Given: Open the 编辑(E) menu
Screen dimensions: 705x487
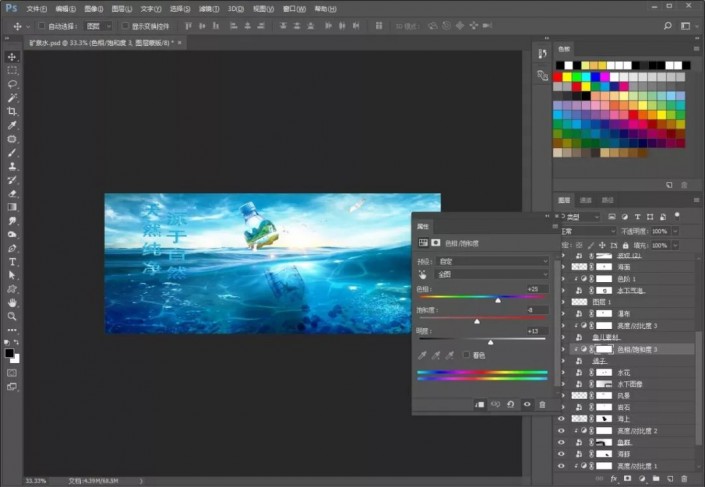Looking at the screenshot, I should pos(66,9).
